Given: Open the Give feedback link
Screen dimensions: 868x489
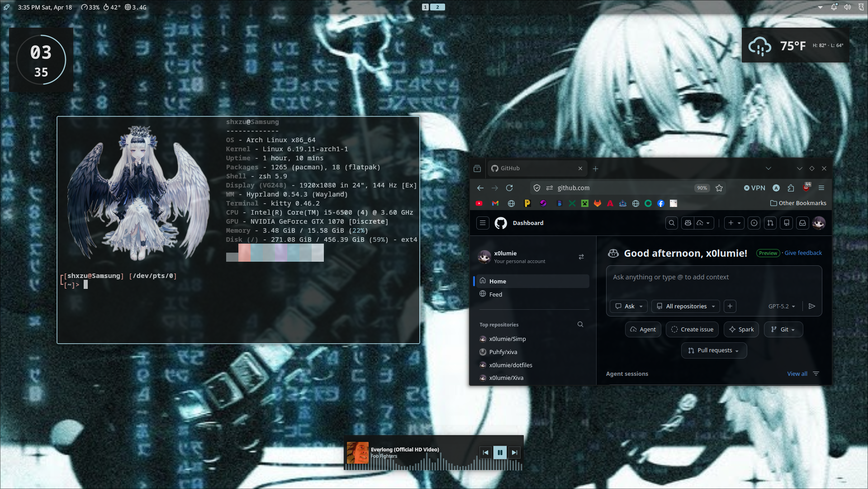Looking at the screenshot, I should coord(803,253).
